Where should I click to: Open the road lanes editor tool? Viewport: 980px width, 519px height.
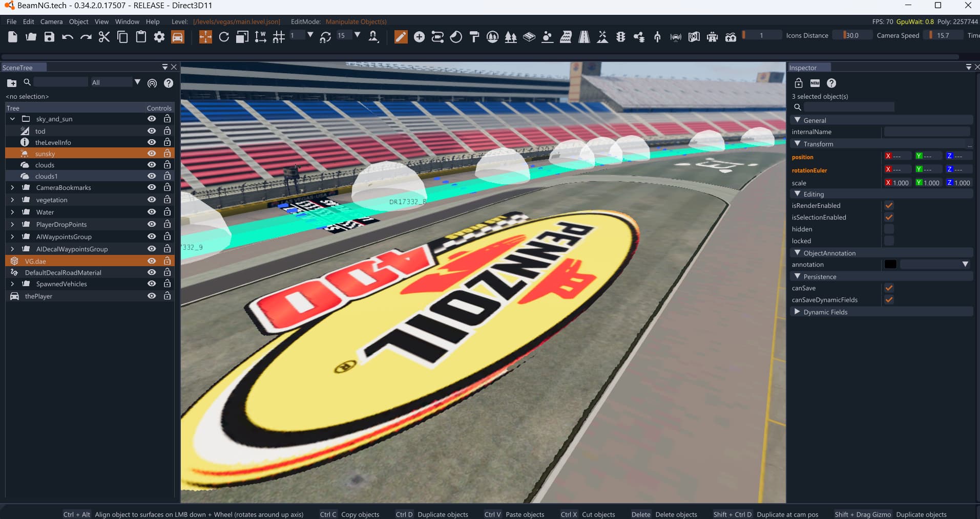(x=584, y=37)
